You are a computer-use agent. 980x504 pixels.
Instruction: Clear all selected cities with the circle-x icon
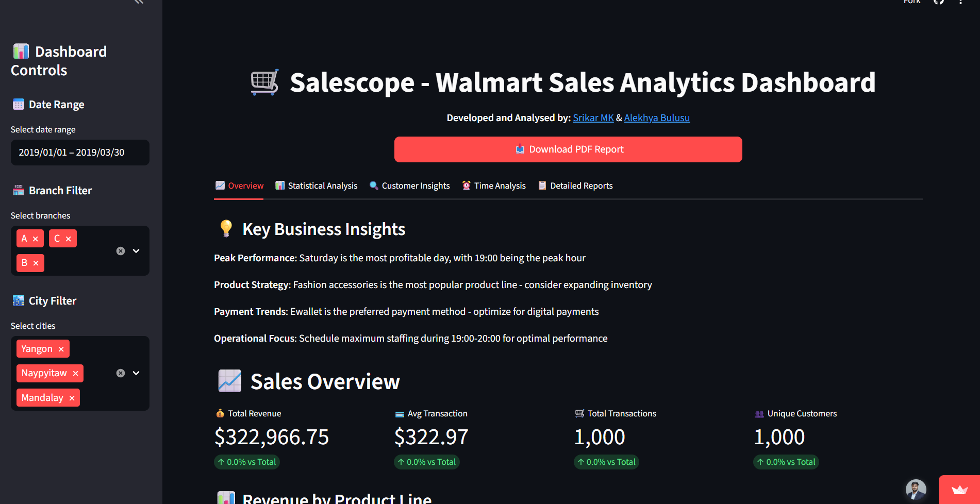120,373
